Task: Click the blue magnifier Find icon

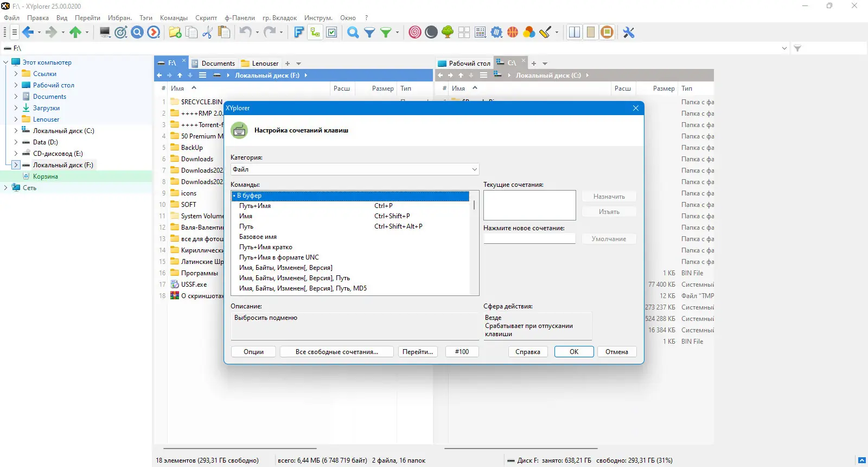Action: point(353,33)
